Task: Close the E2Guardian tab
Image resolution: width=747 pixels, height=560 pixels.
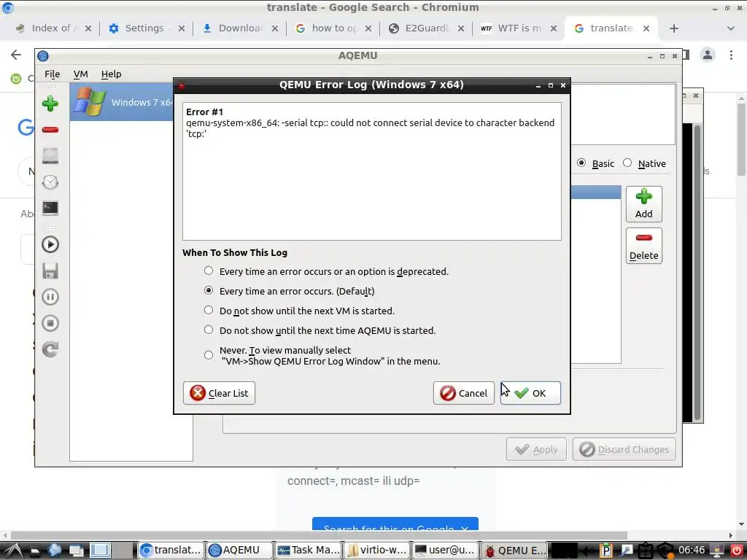Action: tap(461, 28)
